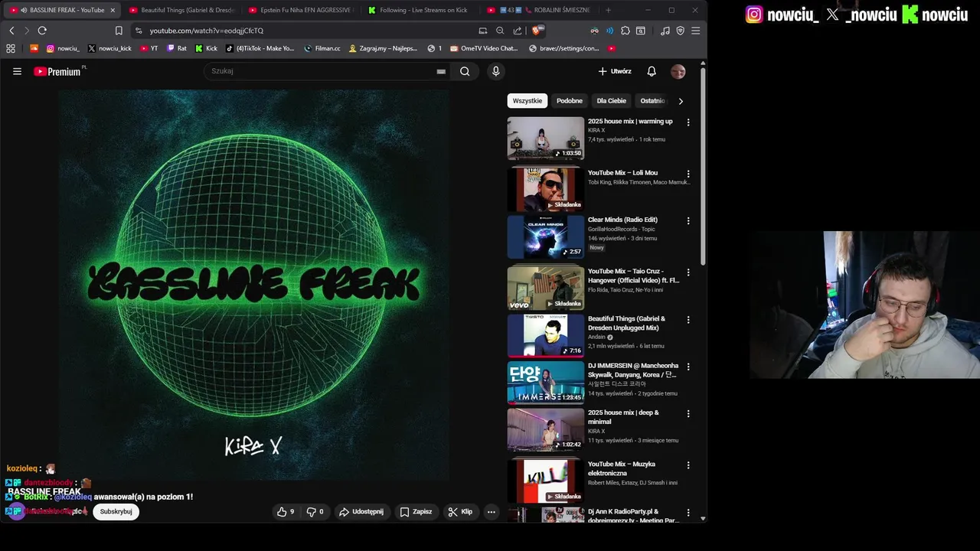Open the 'nowciu_' Instagram bookmark
Viewport: 980px width, 551px height.
(63, 48)
